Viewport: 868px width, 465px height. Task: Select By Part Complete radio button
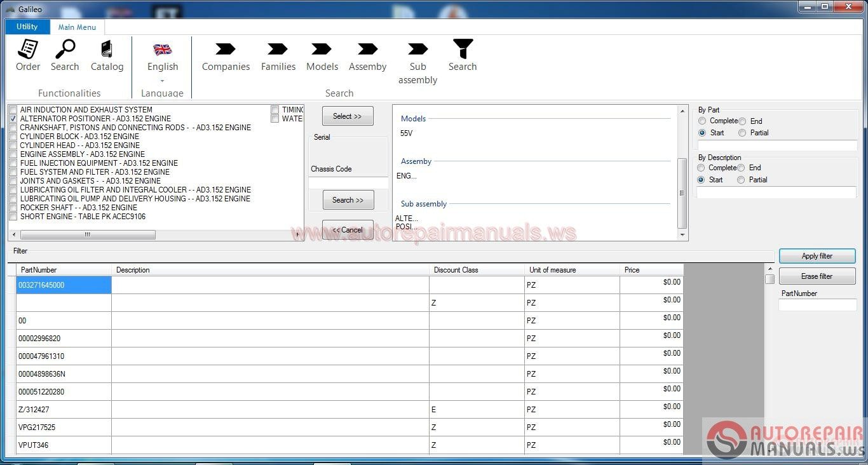coord(702,121)
